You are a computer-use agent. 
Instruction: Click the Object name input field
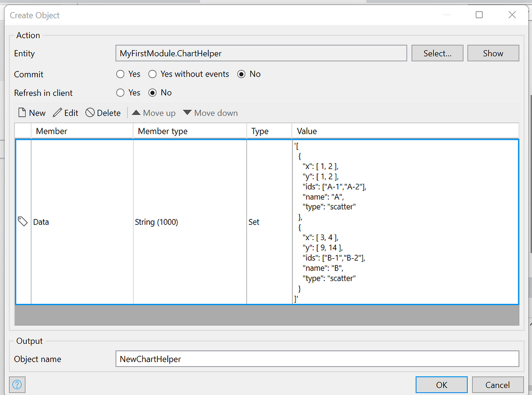[317, 359]
